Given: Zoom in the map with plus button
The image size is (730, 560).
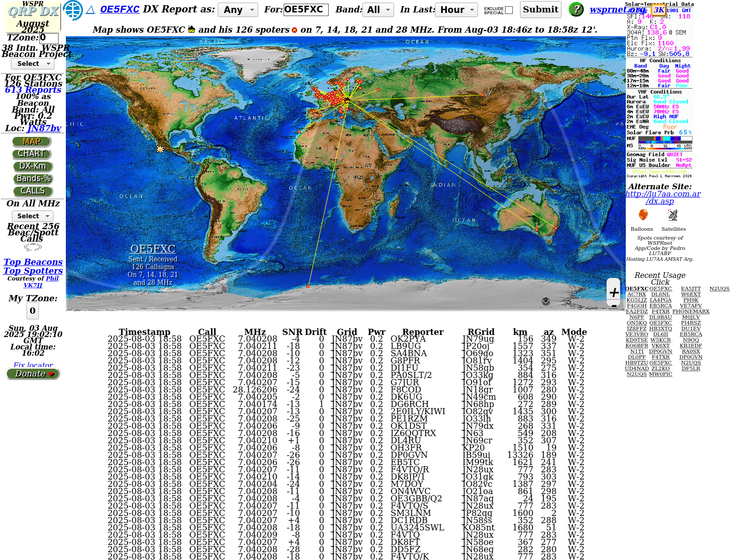Looking at the screenshot, I should tap(614, 292).
